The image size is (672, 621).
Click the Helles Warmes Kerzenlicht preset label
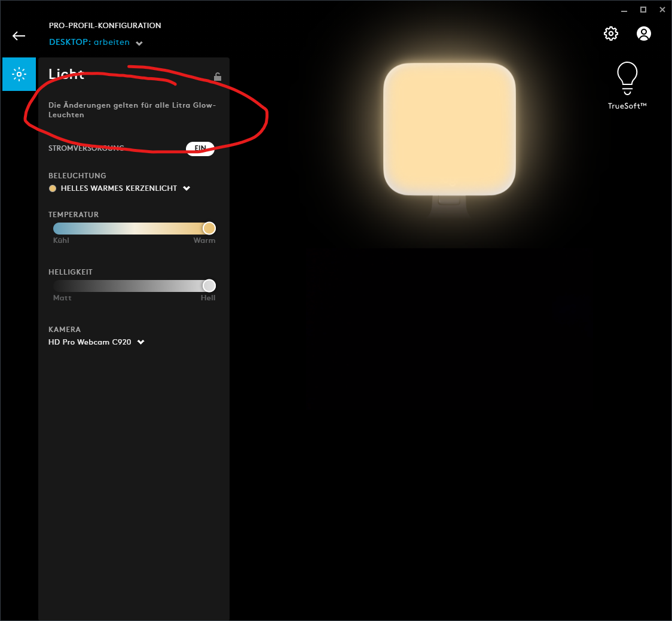pyautogui.click(x=120, y=188)
